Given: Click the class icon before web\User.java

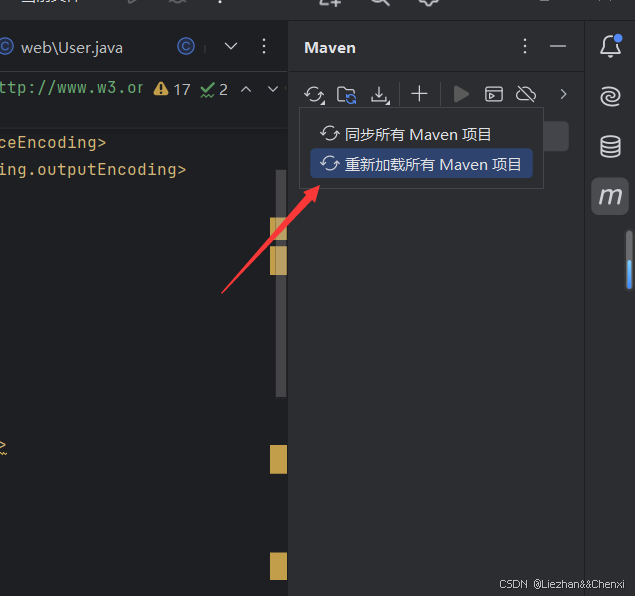Looking at the screenshot, I should point(6,47).
